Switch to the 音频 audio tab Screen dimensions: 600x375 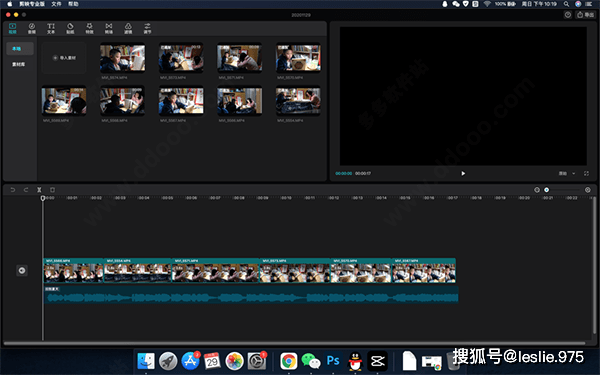[32, 28]
